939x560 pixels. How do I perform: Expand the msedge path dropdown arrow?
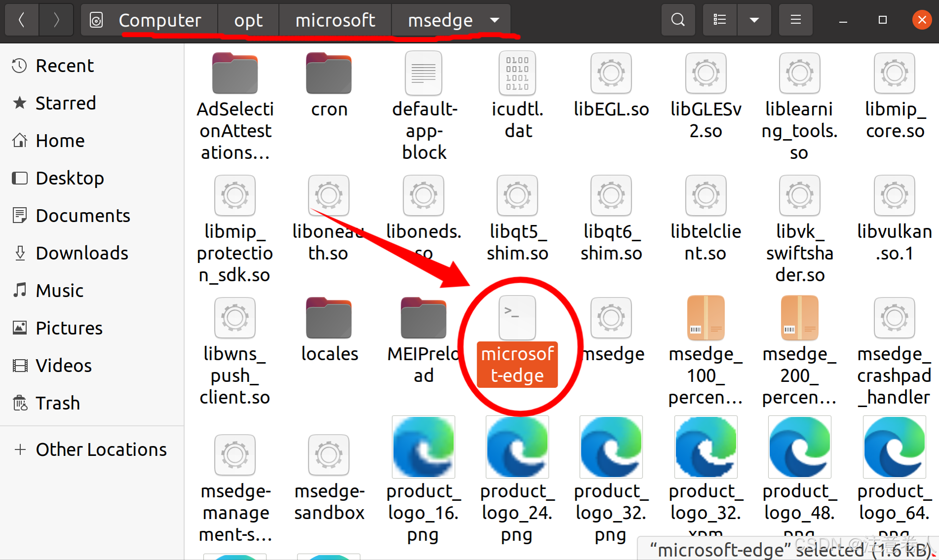tap(494, 20)
